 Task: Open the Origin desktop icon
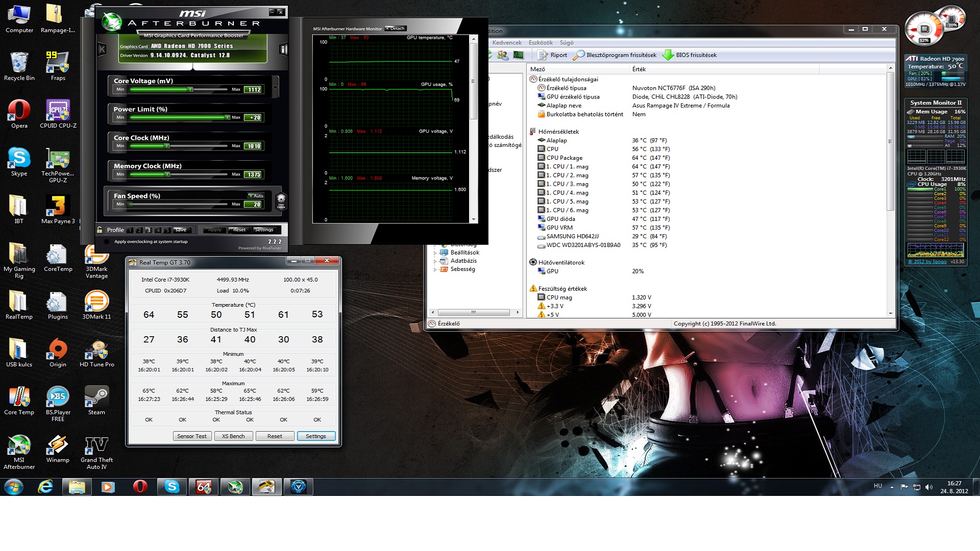click(x=58, y=353)
